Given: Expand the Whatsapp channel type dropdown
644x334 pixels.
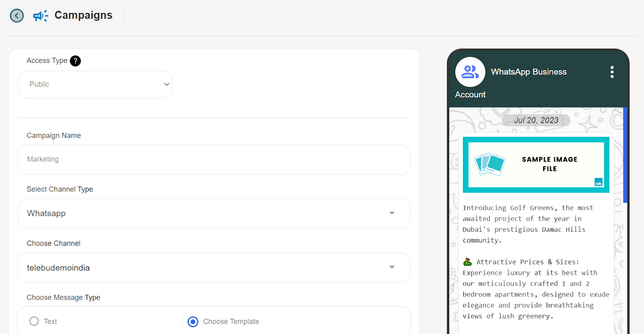Looking at the screenshot, I should point(214,214).
